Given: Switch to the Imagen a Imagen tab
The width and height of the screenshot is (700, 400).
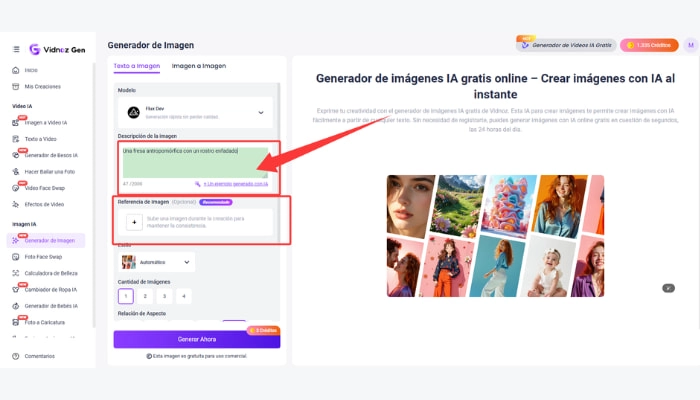Looking at the screenshot, I should click(199, 66).
